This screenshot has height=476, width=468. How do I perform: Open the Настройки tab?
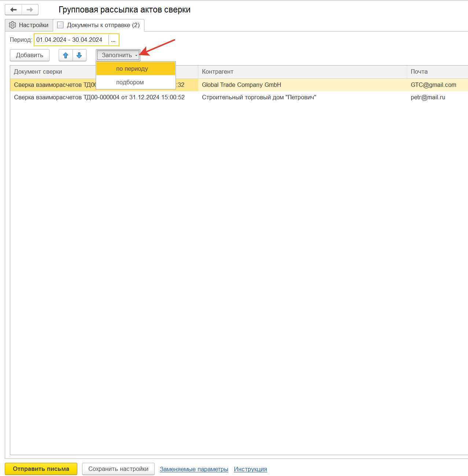point(29,25)
